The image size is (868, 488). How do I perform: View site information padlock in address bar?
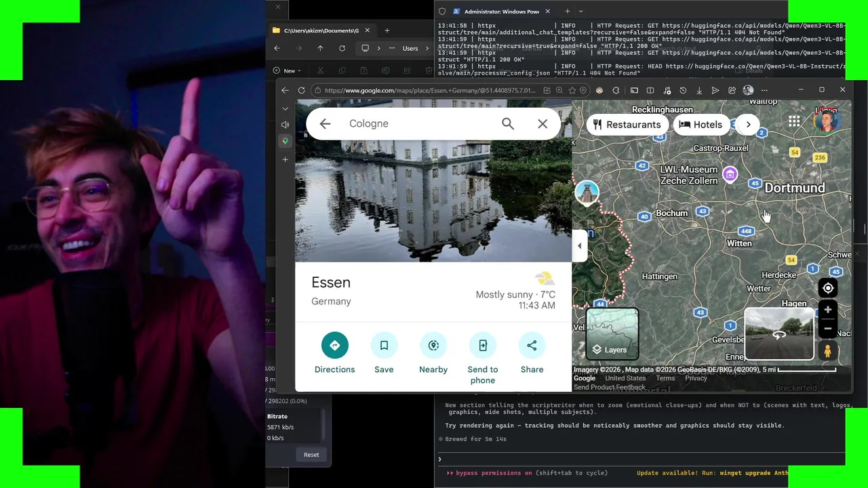317,90
